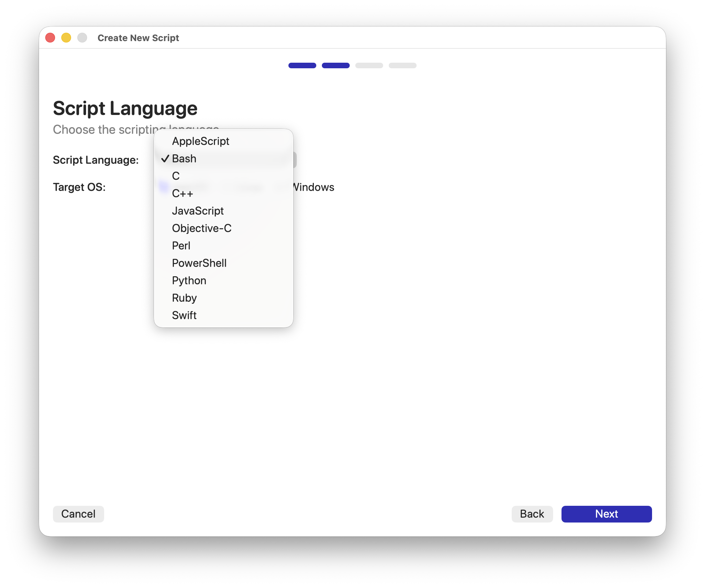This screenshot has height=588, width=705.
Task: Click Next to continue the wizard
Action: pyautogui.click(x=606, y=514)
